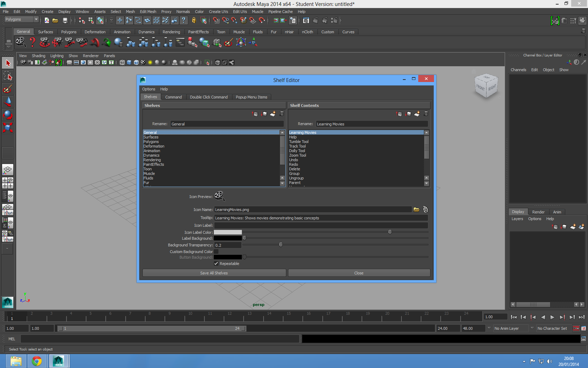Click Delete Item trash icon in Shelf Contents
Screen dimensions: 588x368
[426, 114]
